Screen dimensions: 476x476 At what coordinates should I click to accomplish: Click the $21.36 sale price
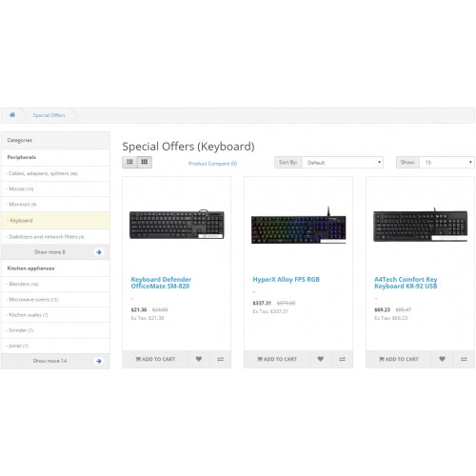click(x=139, y=309)
